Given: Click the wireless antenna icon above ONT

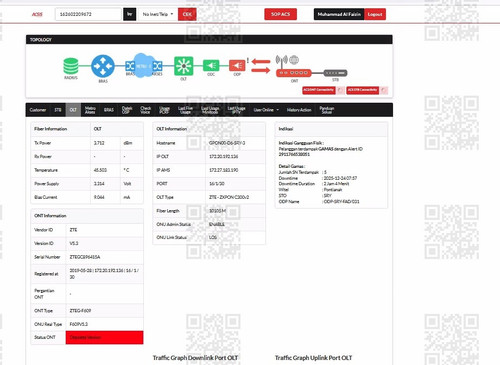Looking at the screenshot, I should click(282, 60).
